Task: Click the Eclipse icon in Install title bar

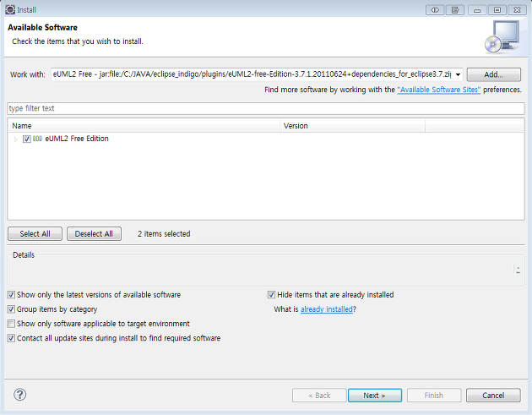Action: pyautogui.click(x=10, y=9)
